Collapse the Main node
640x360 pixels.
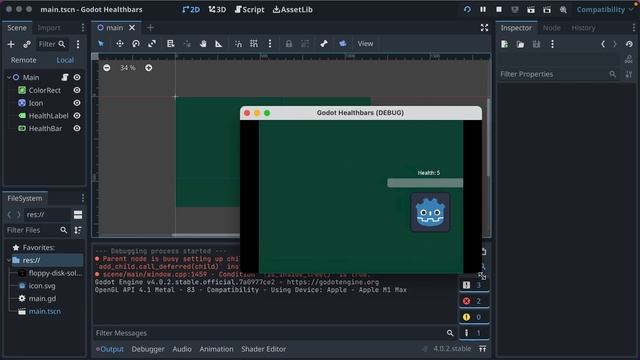point(9,77)
